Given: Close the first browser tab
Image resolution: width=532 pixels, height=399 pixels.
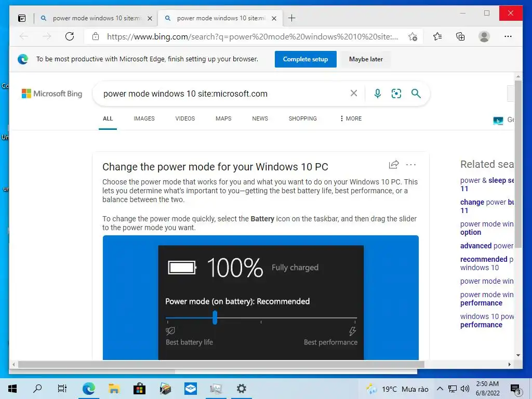Looking at the screenshot, I should (x=150, y=18).
